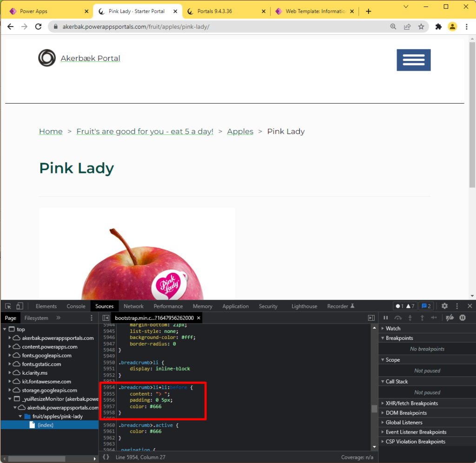This screenshot has width=476, height=463.
Task: Open the zoom magnifier in address bar
Action: (x=393, y=26)
